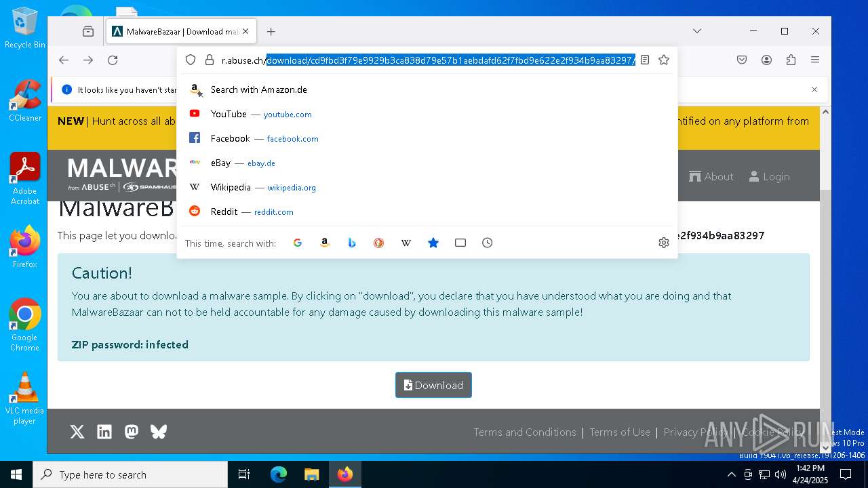Select Wikipedia suggestion in dropdown
Viewport: 868px width, 488px height.
[x=427, y=187]
